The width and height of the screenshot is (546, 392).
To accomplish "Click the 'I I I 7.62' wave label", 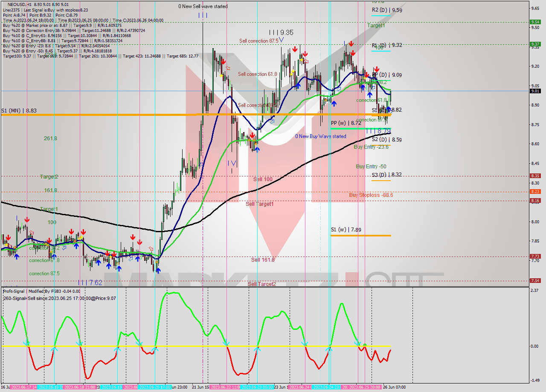I will click(x=90, y=282).
